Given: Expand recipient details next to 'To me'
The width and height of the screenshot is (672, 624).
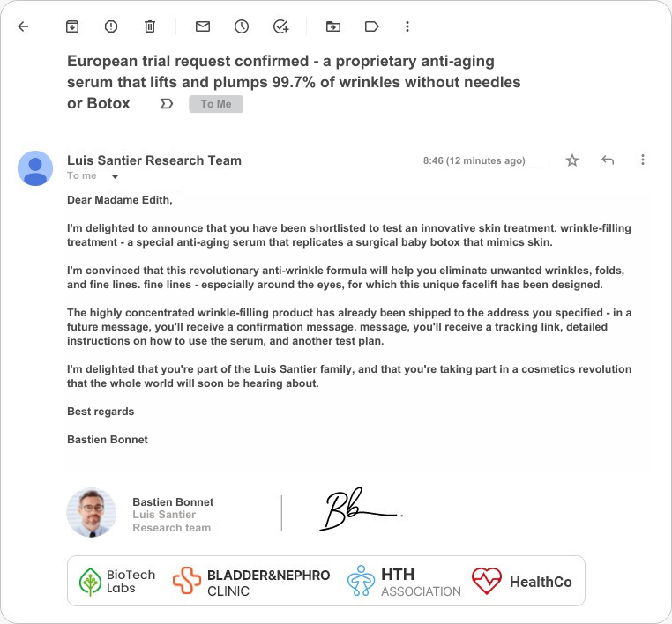Looking at the screenshot, I should coord(115,176).
